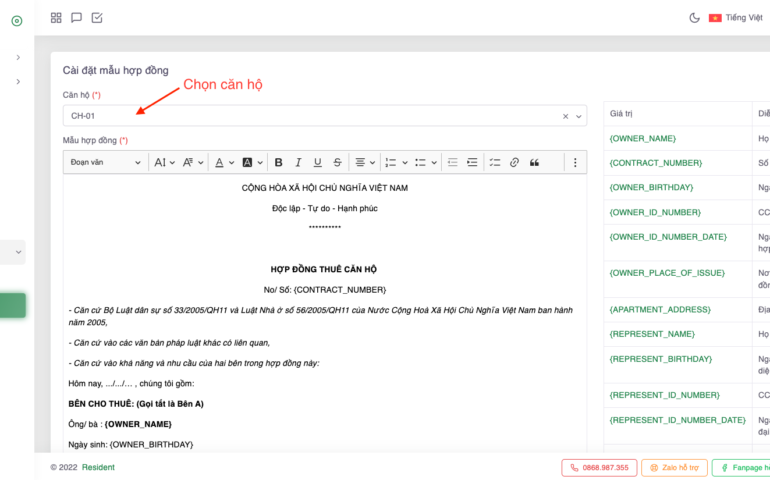770x480 pixels.
Task: Increase paragraph indent
Action: [x=472, y=162]
